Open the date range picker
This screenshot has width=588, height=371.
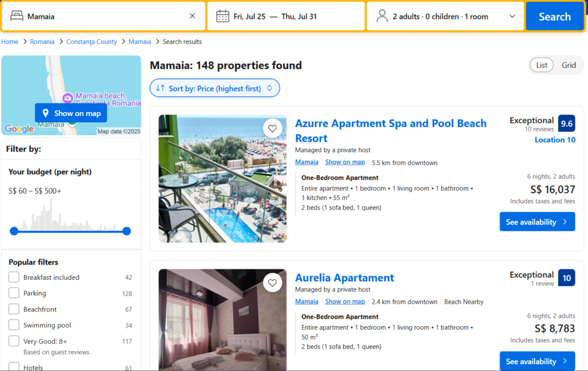[x=275, y=16]
